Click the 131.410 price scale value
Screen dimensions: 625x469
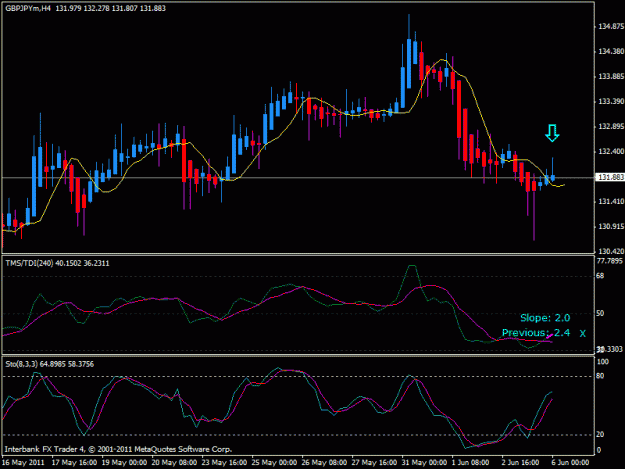611,202
